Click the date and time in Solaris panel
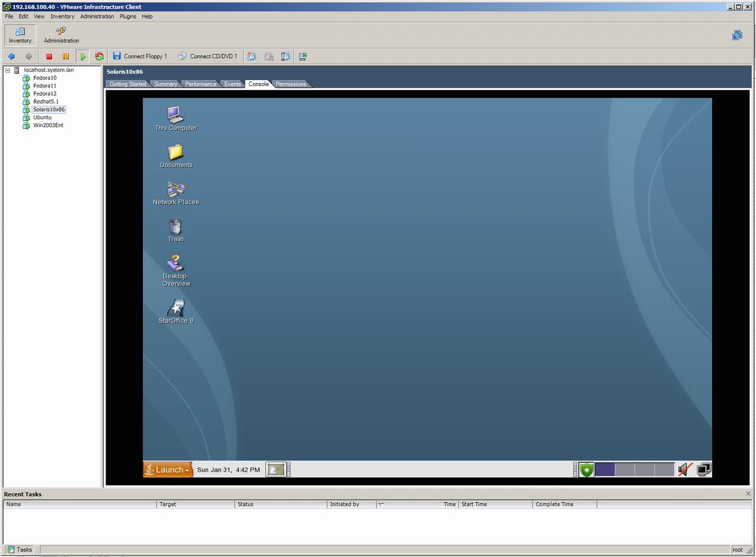 coord(228,470)
